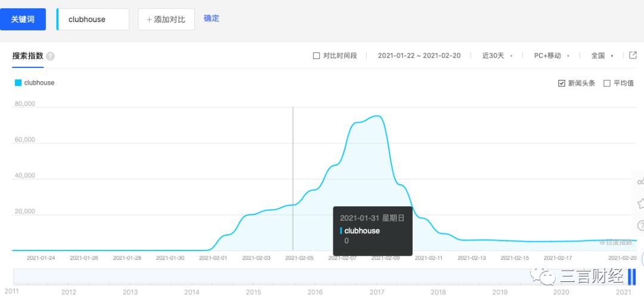644x304 pixels.
Task: Click the help icon beside 搜索指数
Action: [x=50, y=56]
